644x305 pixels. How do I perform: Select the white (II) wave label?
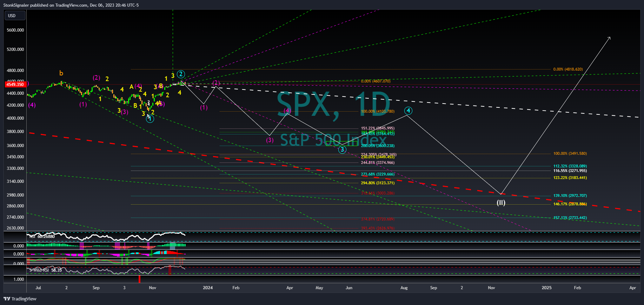pos(501,203)
